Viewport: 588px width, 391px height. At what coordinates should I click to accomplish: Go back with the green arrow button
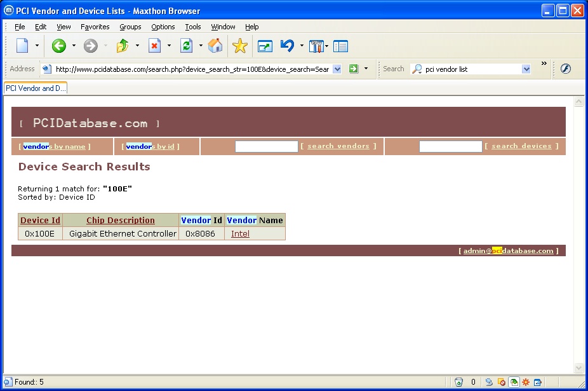pos(59,46)
